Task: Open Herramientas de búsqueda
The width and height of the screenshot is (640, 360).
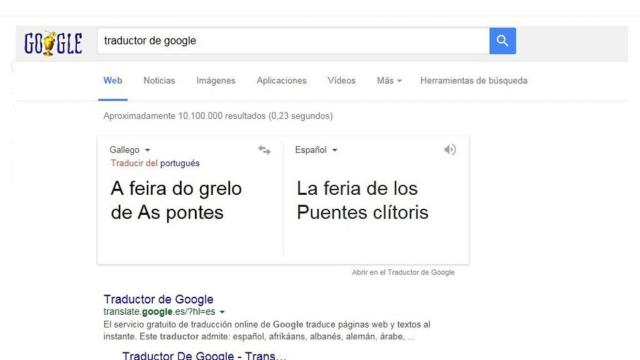Action: click(474, 81)
